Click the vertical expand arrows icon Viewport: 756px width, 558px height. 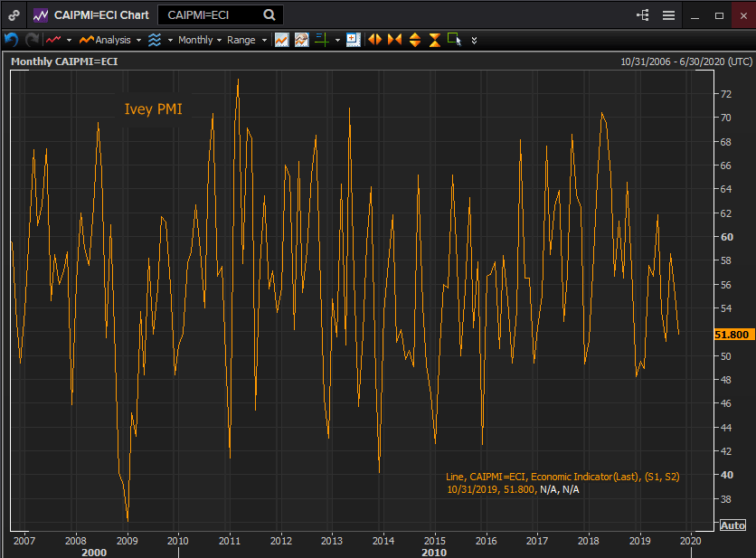click(415, 40)
